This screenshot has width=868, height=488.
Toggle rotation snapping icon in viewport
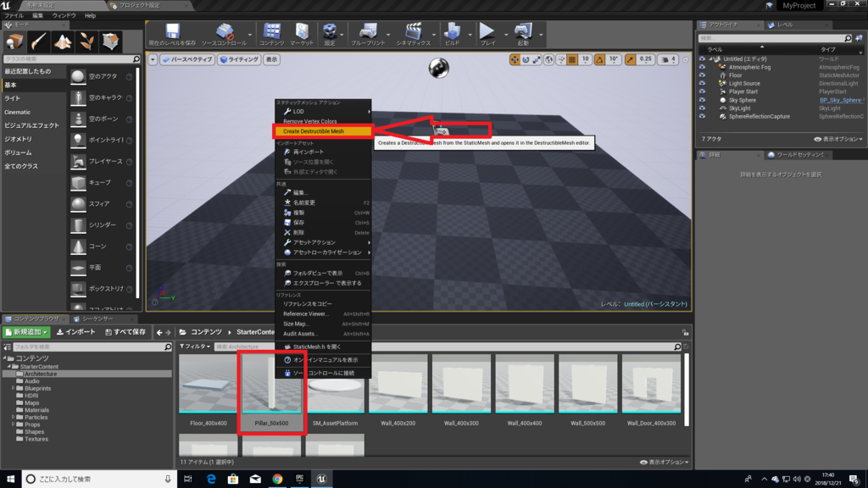[x=599, y=60]
